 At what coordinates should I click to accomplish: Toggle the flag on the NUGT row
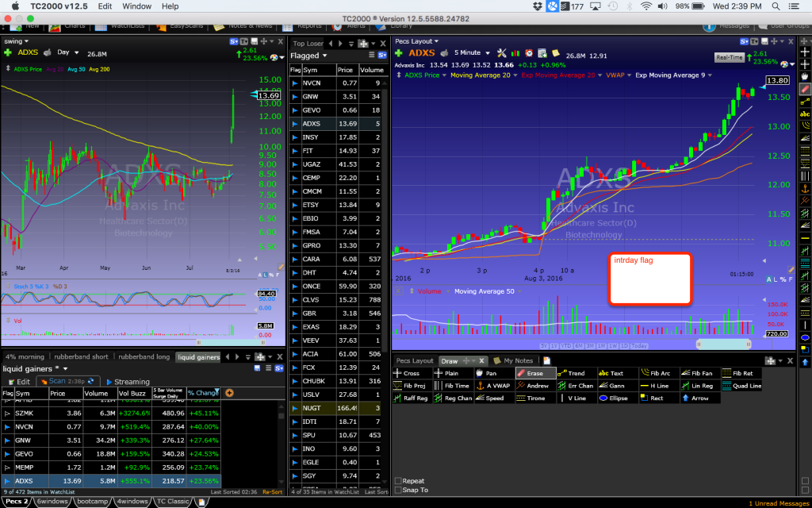click(295, 408)
